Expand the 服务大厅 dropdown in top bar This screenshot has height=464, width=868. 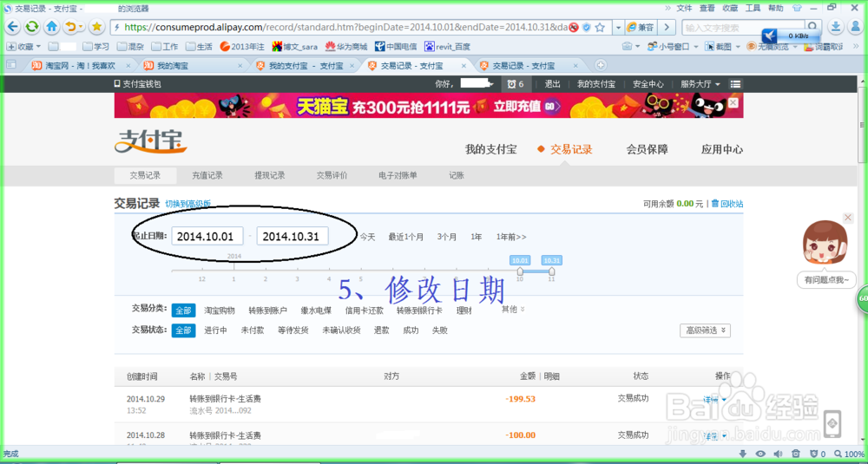pyautogui.click(x=700, y=84)
